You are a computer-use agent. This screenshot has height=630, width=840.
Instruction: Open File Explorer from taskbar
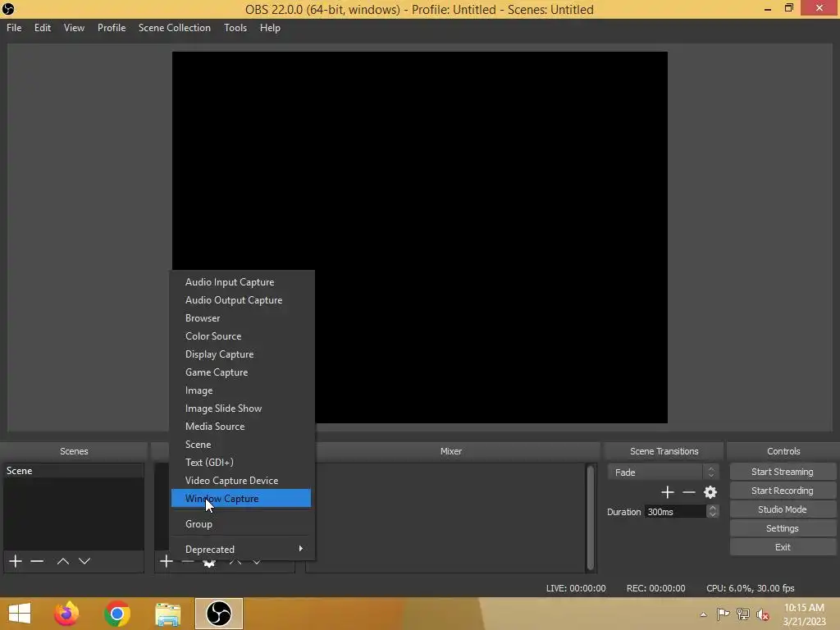(167, 614)
